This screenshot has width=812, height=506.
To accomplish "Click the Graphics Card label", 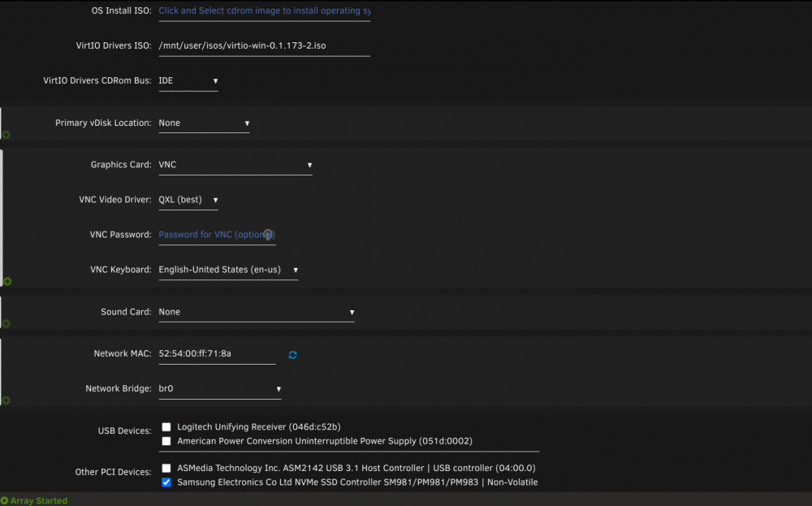I will (121, 165).
